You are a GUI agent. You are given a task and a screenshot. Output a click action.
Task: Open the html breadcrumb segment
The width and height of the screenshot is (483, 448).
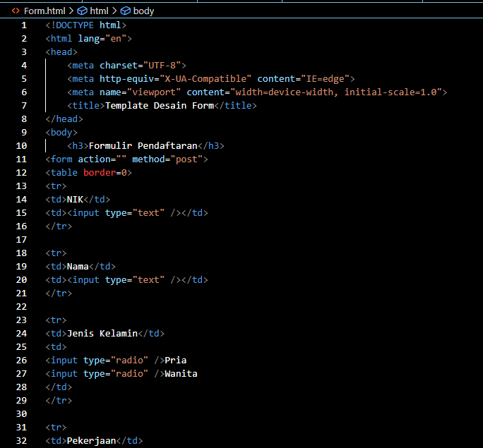[x=99, y=11]
